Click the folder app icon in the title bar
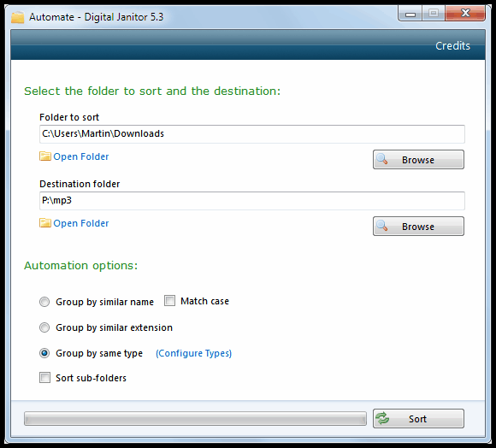The width and height of the screenshot is (496, 448). point(18,17)
